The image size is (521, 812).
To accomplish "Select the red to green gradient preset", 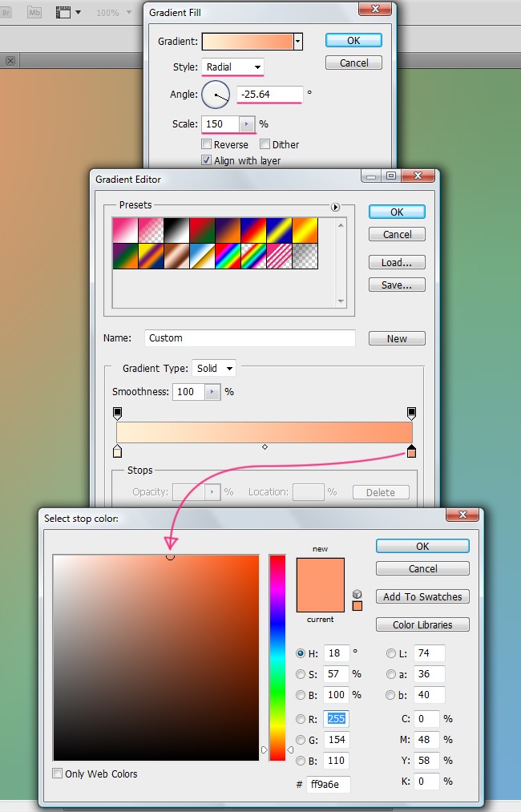I will pos(202,230).
